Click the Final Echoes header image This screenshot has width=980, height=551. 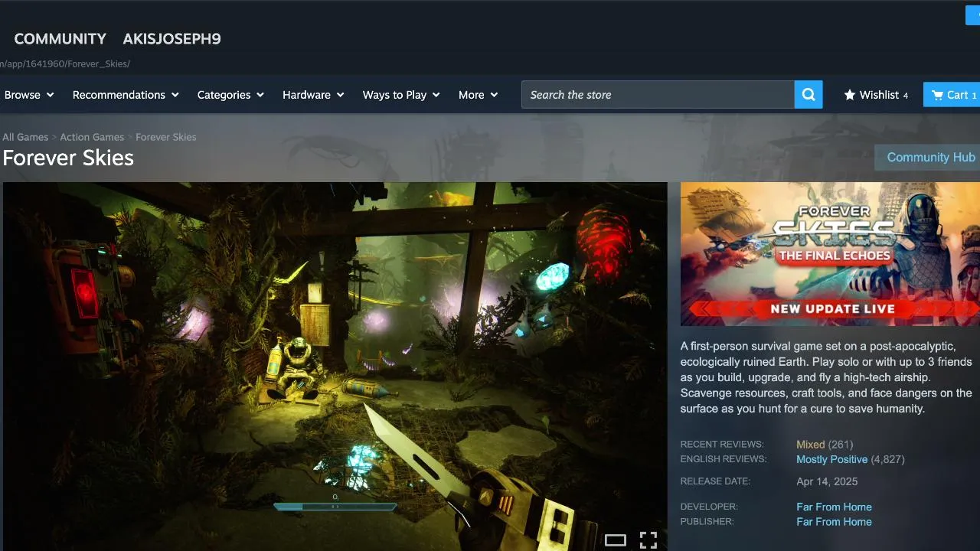point(830,254)
